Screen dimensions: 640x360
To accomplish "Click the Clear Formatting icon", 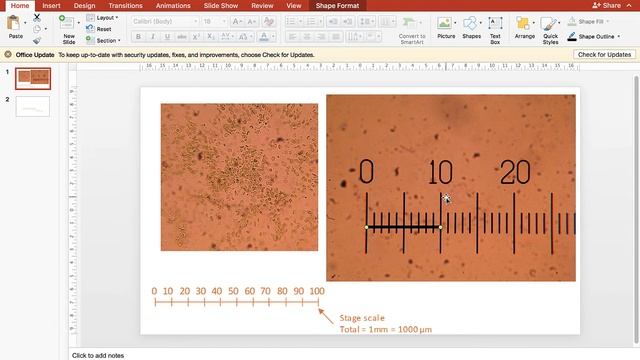I will (x=269, y=21).
